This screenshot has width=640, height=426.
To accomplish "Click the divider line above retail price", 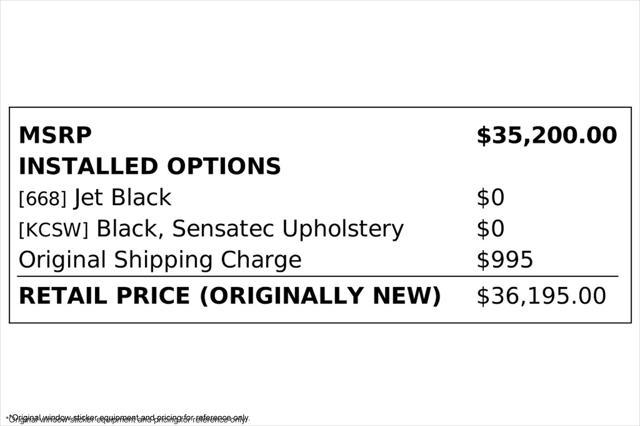I will pyautogui.click(x=318, y=276).
